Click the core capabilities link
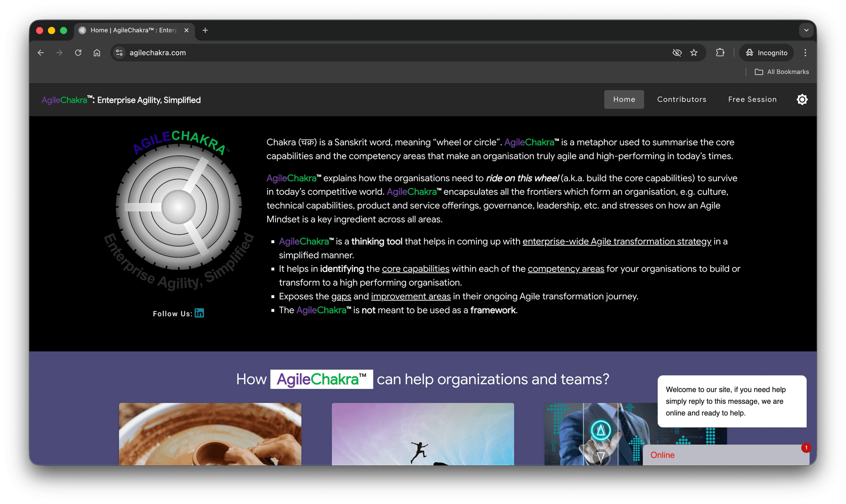Screen dimensions: 846x504 pyautogui.click(x=416, y=269)
